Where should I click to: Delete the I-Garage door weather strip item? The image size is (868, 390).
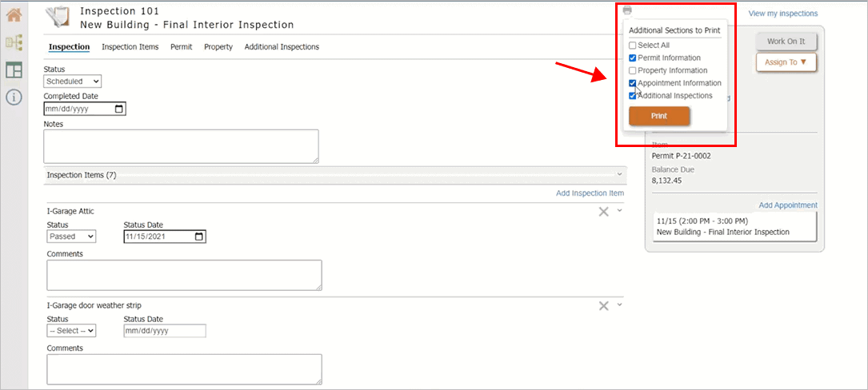(604, 306)
